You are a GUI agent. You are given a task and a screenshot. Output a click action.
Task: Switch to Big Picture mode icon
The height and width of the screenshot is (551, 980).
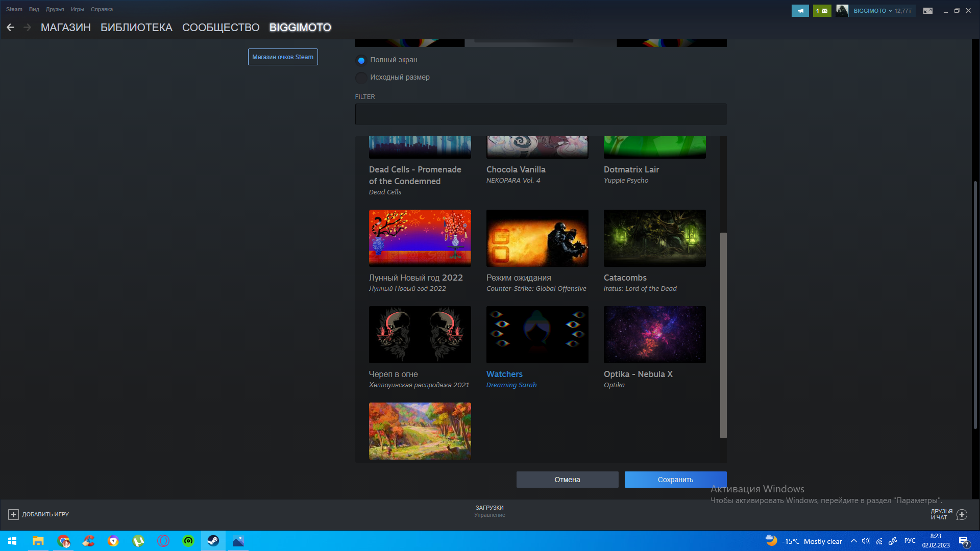coord(928,11)
